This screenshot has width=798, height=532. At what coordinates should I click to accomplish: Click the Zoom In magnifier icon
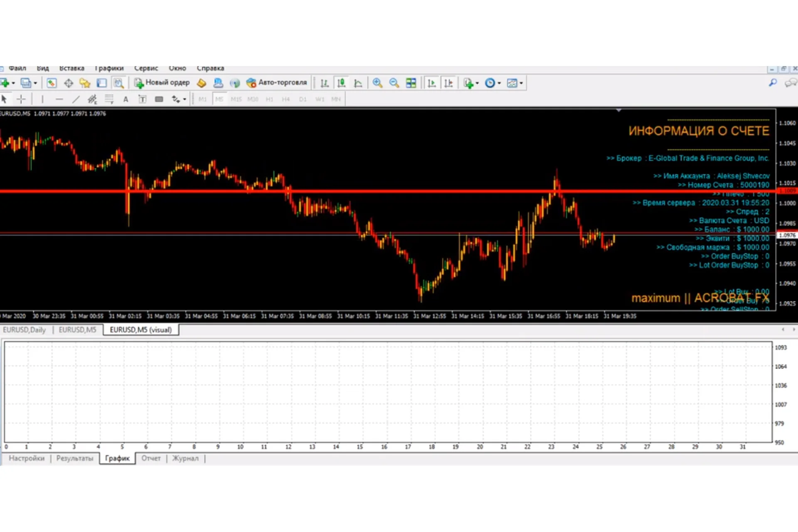[377, 83]
